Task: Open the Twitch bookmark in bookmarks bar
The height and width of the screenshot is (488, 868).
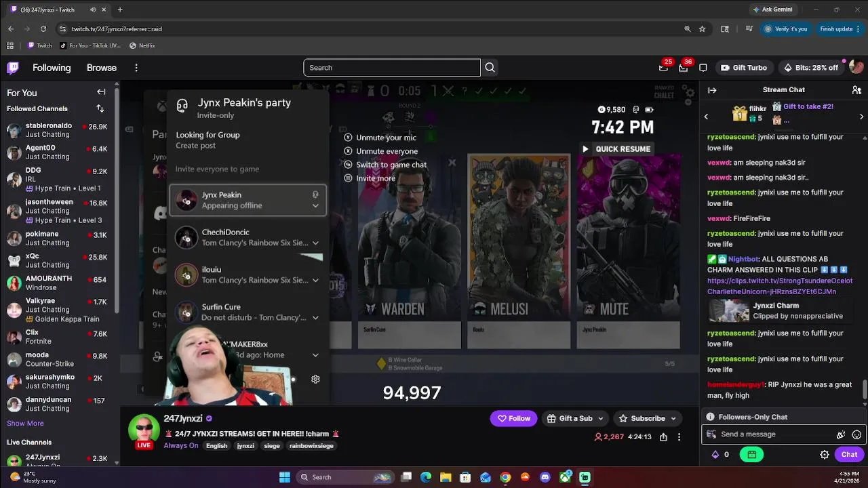Action: tap(39, 45)
